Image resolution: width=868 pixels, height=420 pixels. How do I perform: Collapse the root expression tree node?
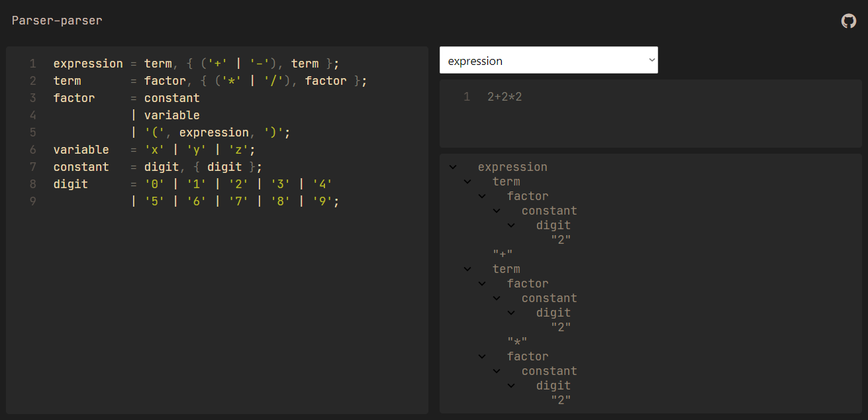click(x=453, y=167)
